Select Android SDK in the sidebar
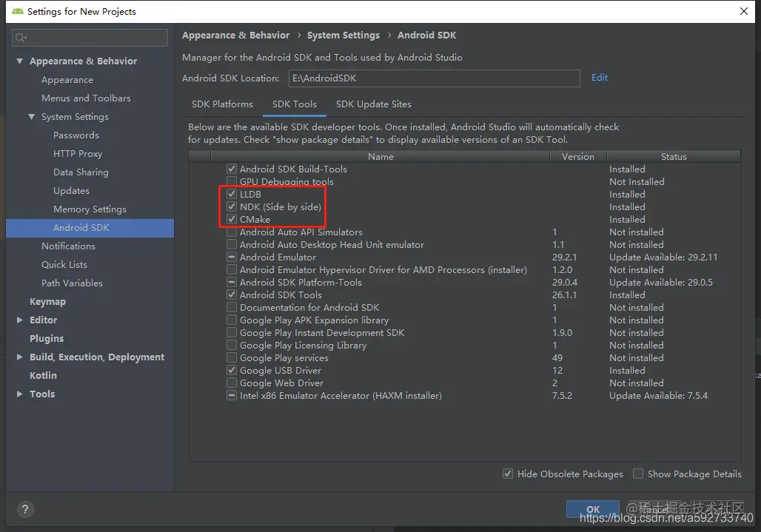 coord(90,228)
